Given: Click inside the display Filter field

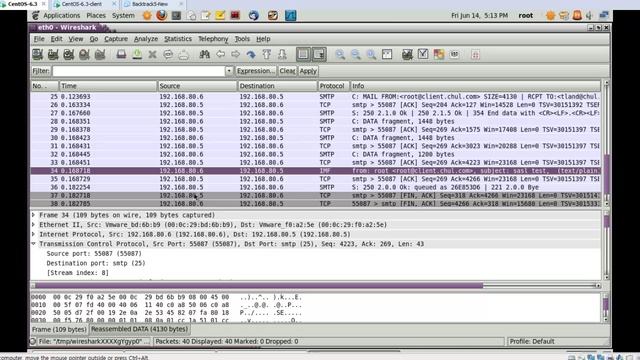Looking at the screenshot, I should pyautogui.click(x=139, y=71).
